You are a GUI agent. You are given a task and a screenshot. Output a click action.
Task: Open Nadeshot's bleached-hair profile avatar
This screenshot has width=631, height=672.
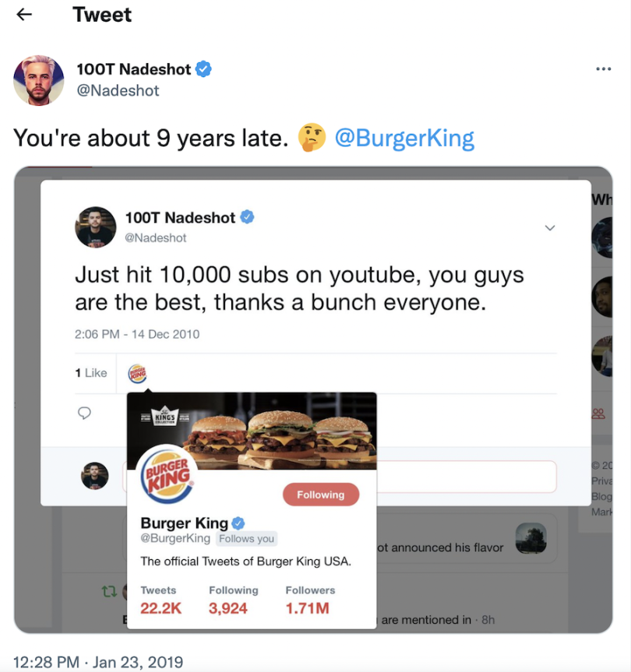click(x=39, y=80)
